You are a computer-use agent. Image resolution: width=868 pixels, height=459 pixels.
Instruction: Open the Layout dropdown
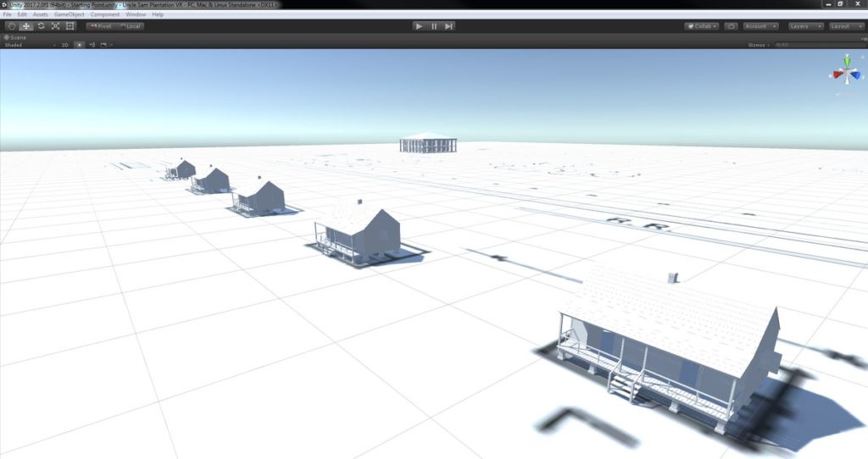point(846,26)
